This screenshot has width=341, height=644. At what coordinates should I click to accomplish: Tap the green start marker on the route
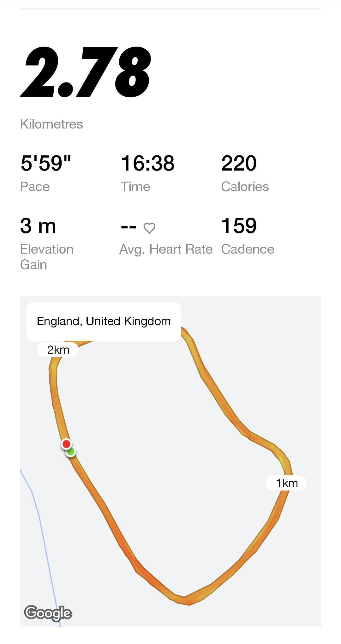pos(71,452)
